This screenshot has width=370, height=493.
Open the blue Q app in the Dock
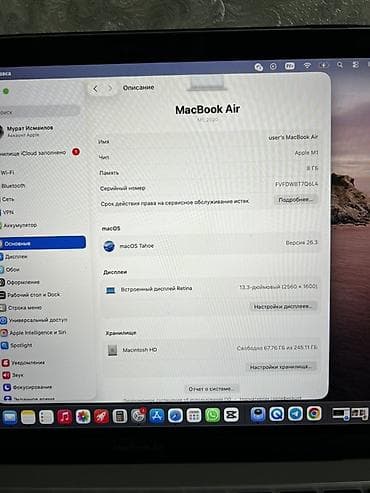pyautogui.click(x=277, y=414)
